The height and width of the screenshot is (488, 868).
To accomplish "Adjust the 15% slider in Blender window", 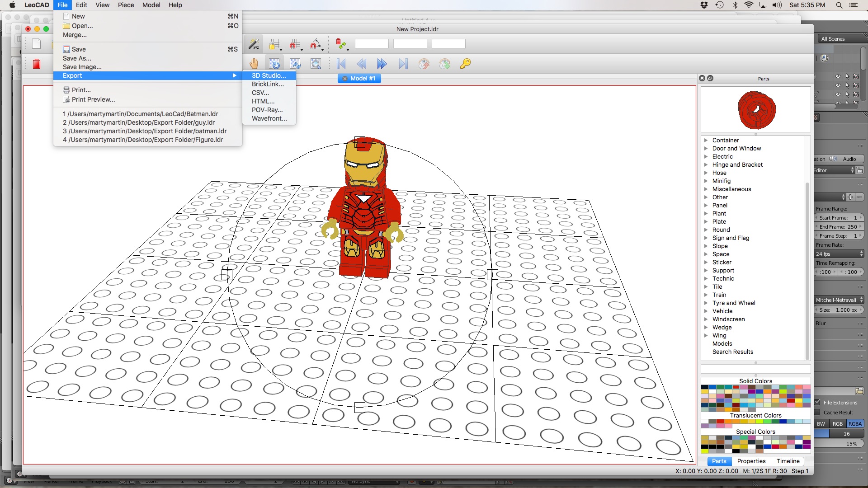I will (840, 444).
